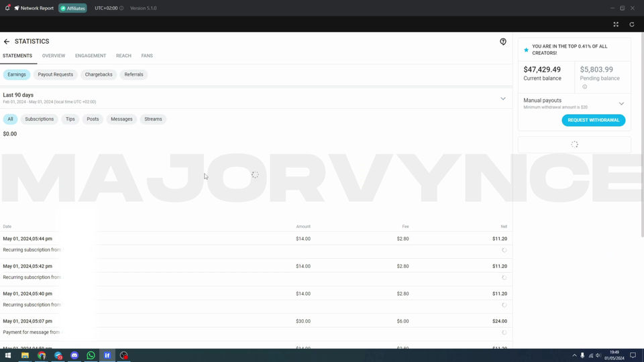
Task: Select the All earnings type chip
Action: [x=10, y=119]
